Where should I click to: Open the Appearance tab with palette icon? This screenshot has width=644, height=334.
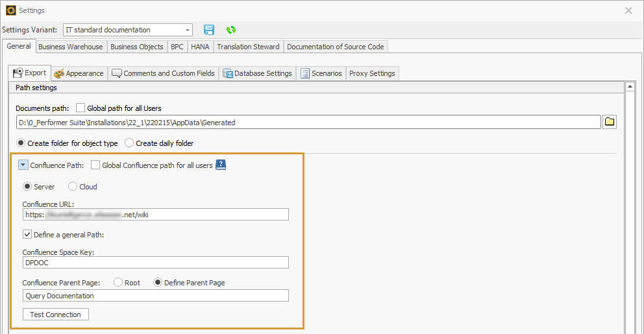[79, 73]
